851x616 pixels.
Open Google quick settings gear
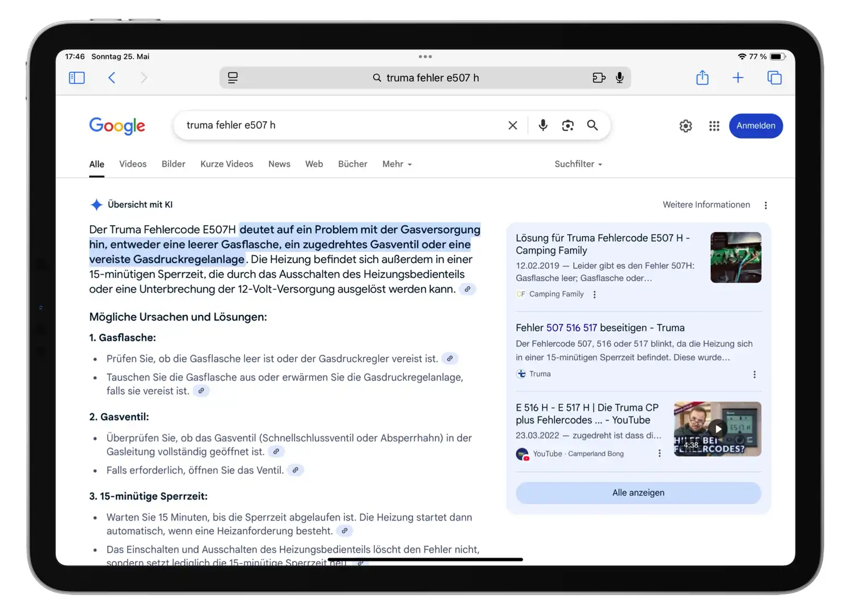pyautogui.click(x=685, y=126)
